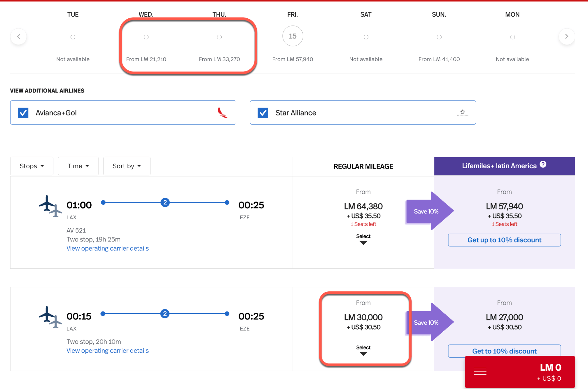Image resolution: width=588 pixels, height=389 pixels.
Task: Select Saturday date radio button
Action: [x=366, y=37]
